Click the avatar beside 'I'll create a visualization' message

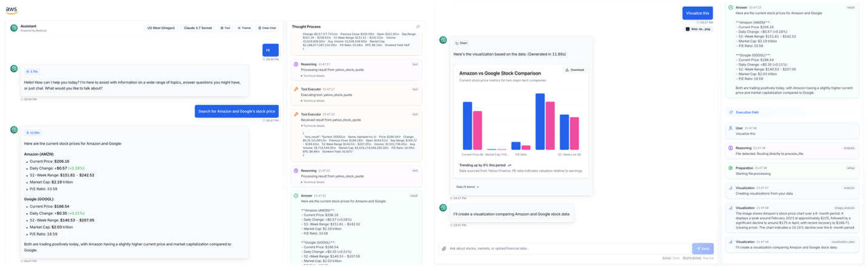(443, 208)
